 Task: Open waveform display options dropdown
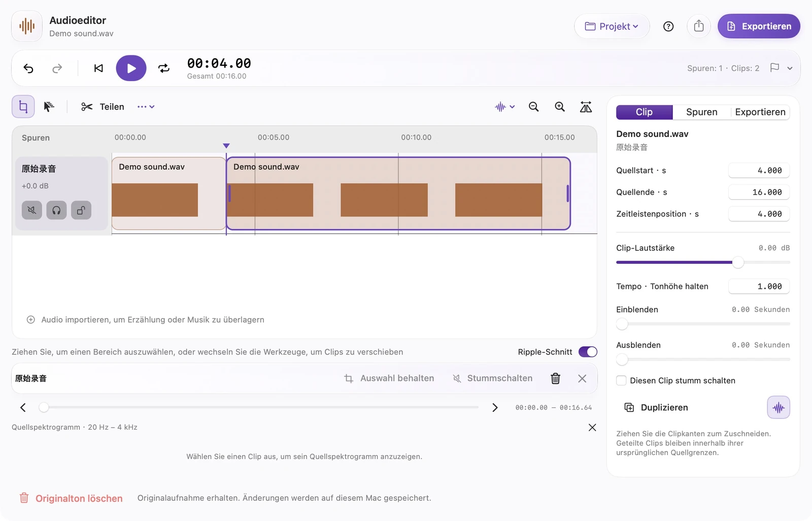505,107
